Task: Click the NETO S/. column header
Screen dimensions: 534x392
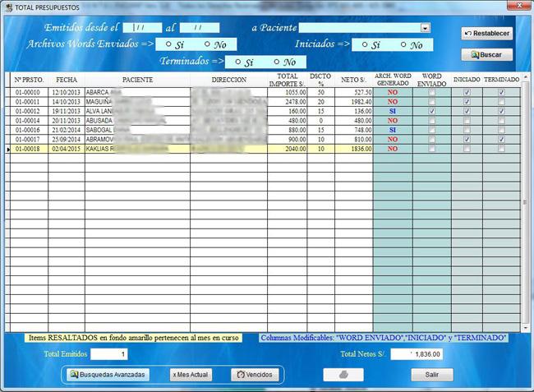Action: pos(354,80)
